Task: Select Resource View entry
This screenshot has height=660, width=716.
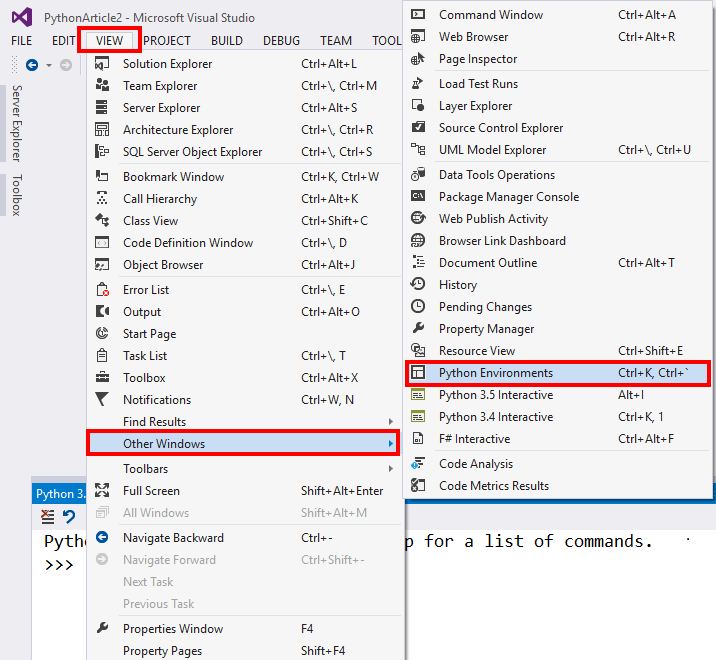Action: pos(557,350)
